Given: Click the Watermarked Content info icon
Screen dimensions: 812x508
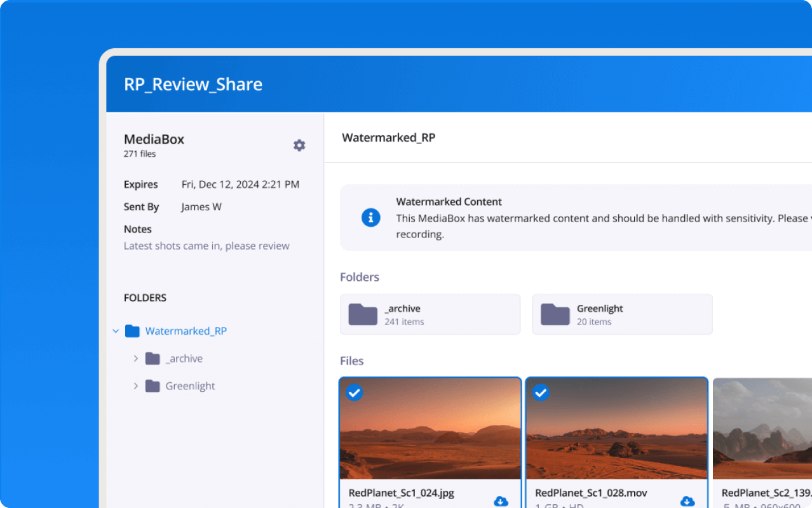Looking at the screenshot, I should [370, 218].
